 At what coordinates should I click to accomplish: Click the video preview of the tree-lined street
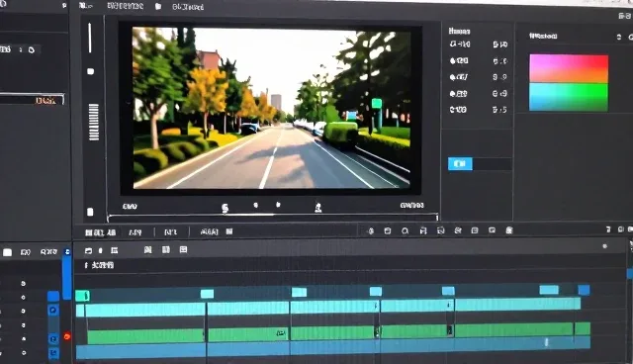(x=271, y=108)
